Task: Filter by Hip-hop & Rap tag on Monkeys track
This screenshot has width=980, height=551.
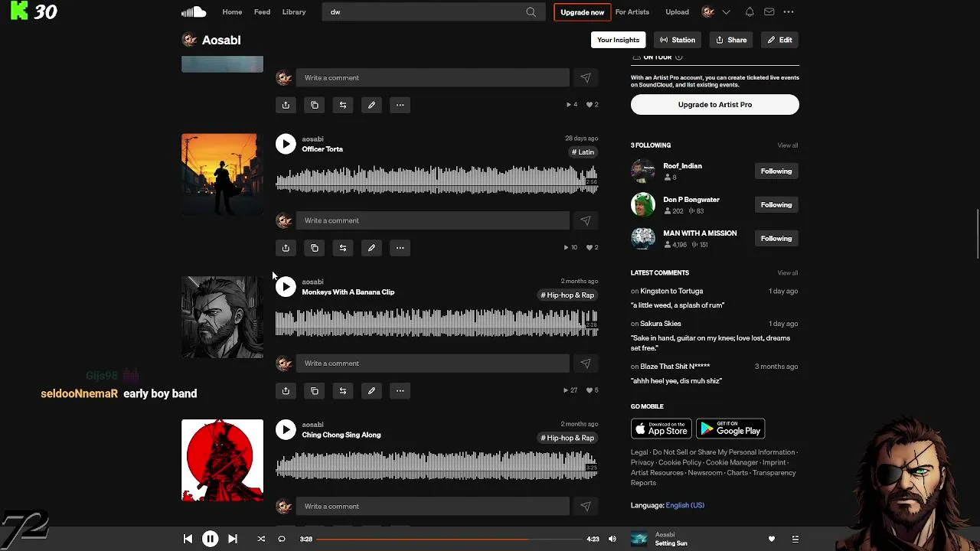Action: click(567, 295)
